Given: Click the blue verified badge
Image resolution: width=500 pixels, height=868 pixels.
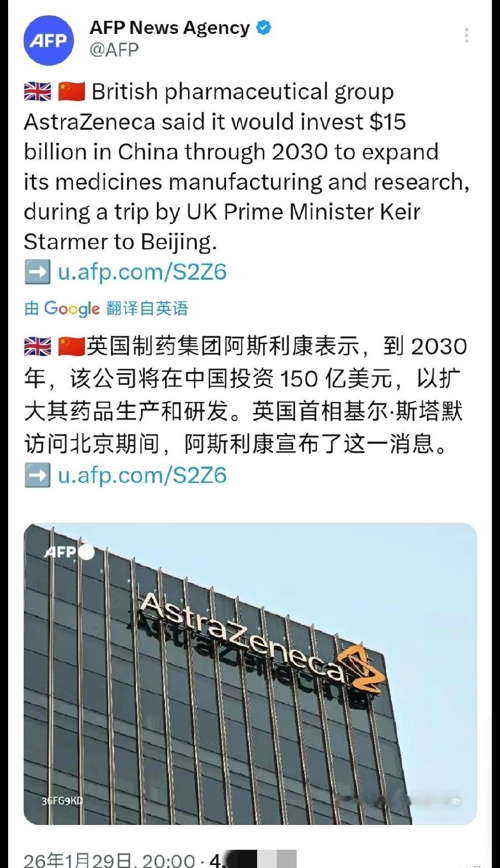Looking at the screenshot, I should [264, 27].
